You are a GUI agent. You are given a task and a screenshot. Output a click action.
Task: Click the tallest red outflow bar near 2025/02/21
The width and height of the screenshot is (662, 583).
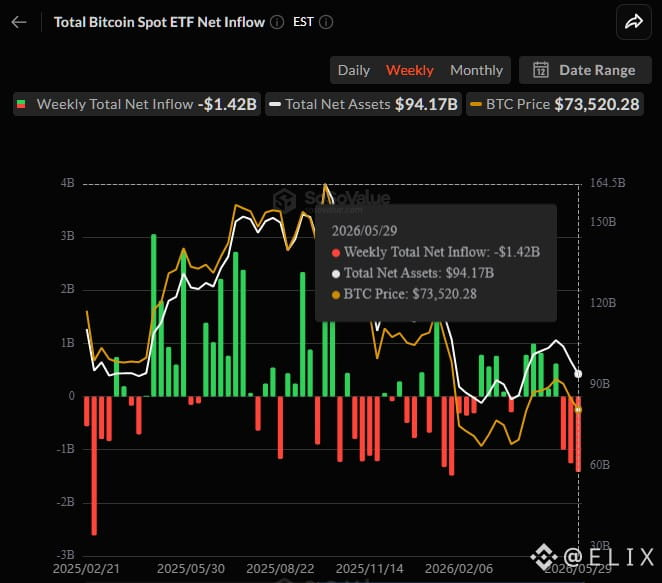click(94, 466)
